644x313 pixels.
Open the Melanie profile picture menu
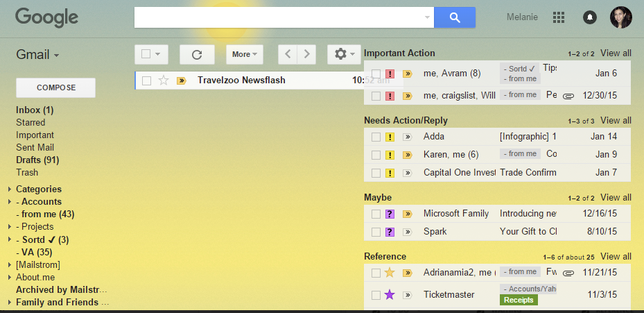(620, 17)
